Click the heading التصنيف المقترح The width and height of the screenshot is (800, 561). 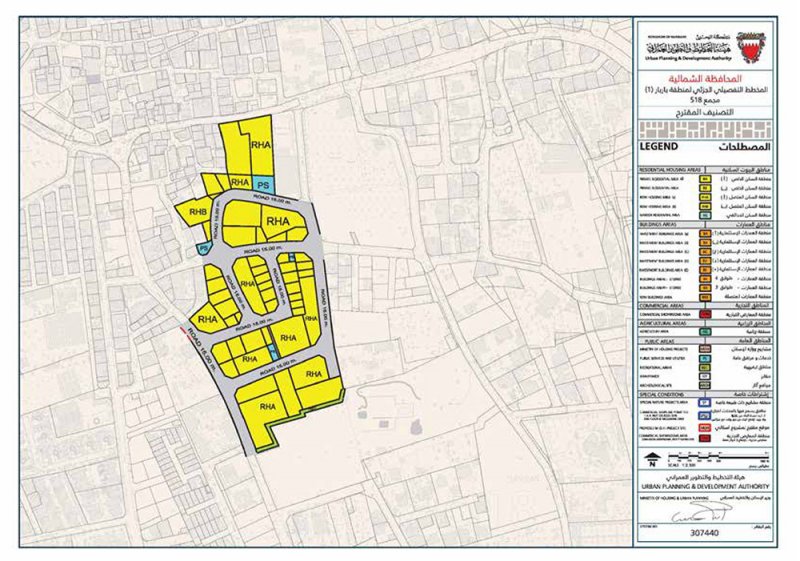point(705,112)
